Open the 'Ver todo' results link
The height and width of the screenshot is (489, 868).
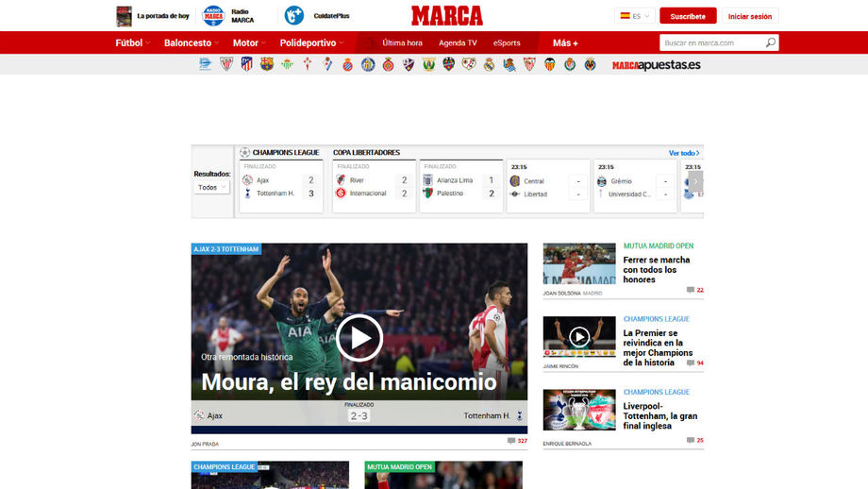pyautogui.click(x=684, y=153)
